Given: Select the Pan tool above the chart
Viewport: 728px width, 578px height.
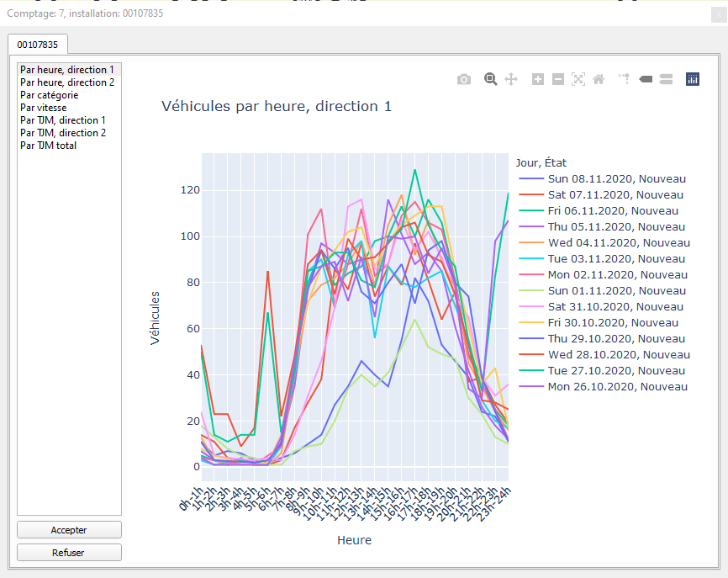Looking at the screenshot, I should pos(510,78).
